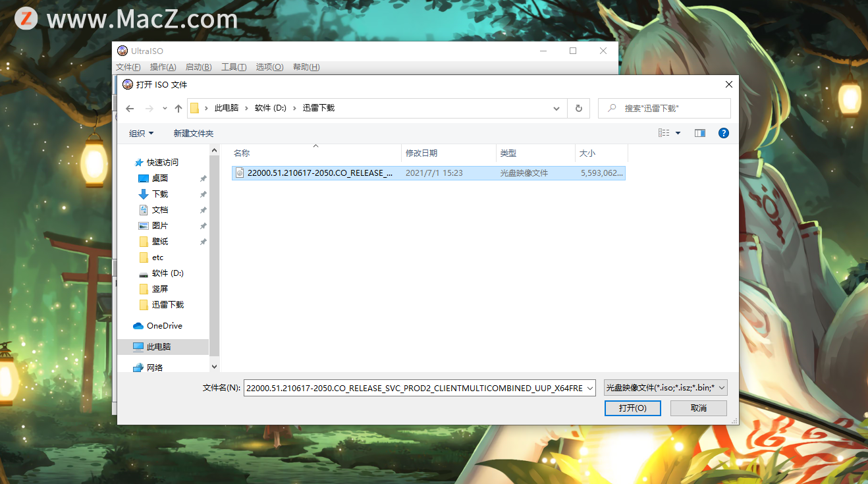Image resolution: width=868 pixels, height=484 pixels.
Task: Open recent locations dropdown arrow
Action: click(x=165, y=109)
